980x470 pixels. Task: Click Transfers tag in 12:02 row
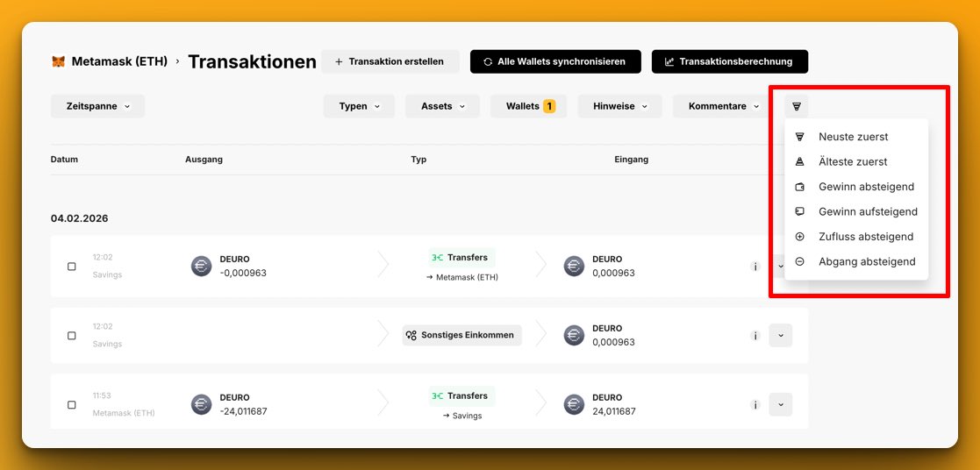pyautogui.click(x=461, y=258)
